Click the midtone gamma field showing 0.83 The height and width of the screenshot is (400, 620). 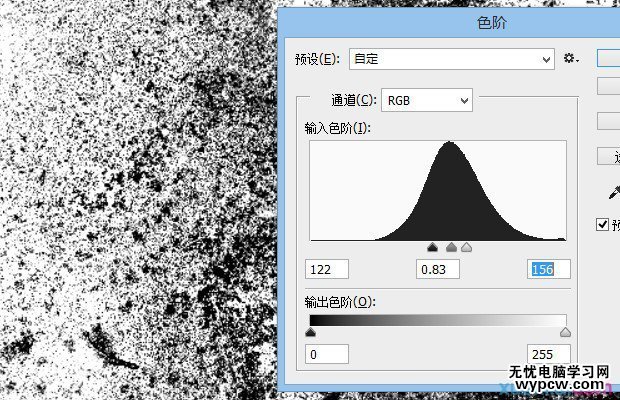pyautogui.click(x=438, y=269)
